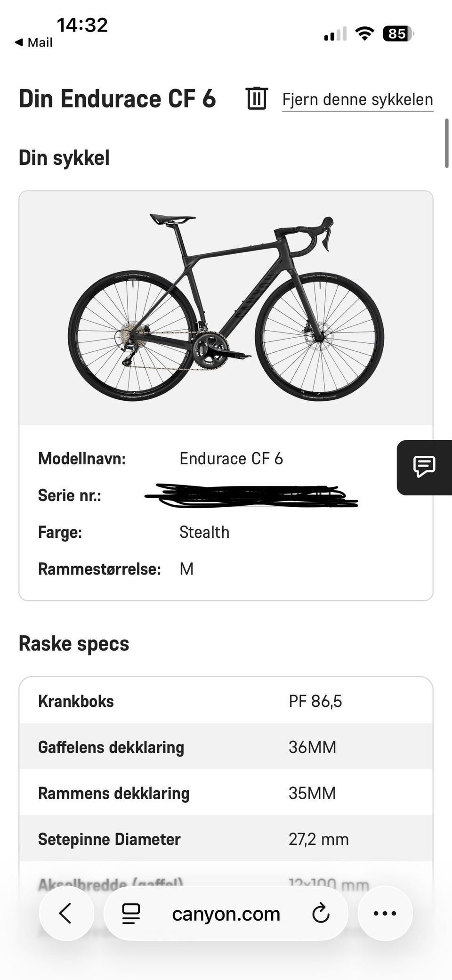Select the Setepinne Diameter row
Viewport: 452px width, 980px height.
226,839
